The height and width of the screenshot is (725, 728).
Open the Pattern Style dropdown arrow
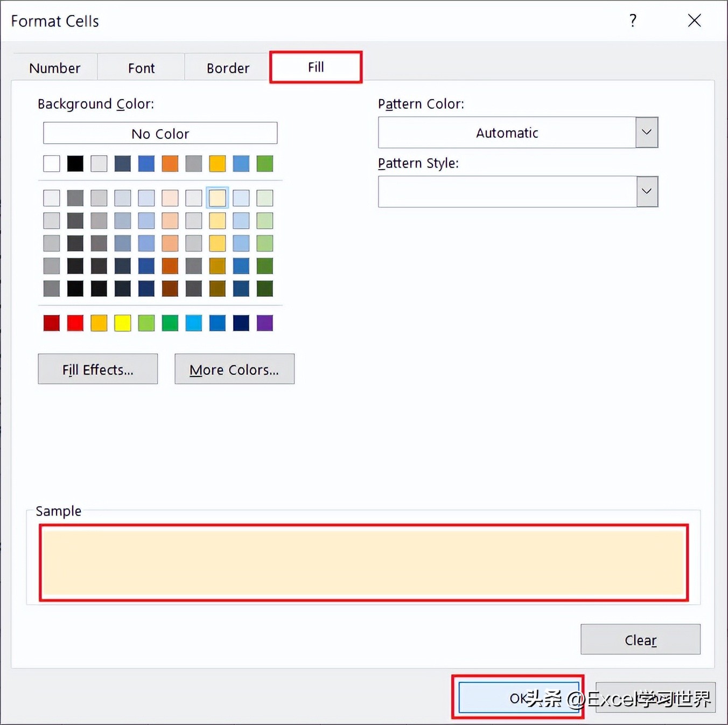[647, 192]
